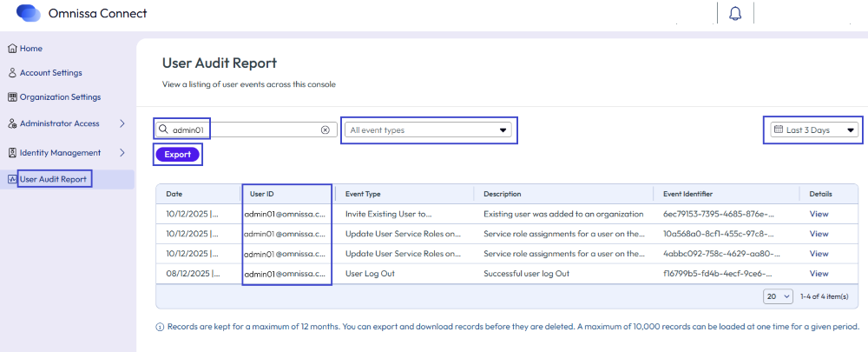Open Identity Management menu item
868x352 pixels.
[x=61, y=152]
